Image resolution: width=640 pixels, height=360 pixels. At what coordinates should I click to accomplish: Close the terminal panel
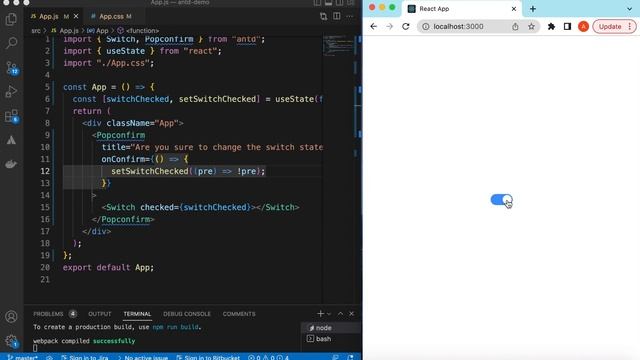click(x=351, y=313)
